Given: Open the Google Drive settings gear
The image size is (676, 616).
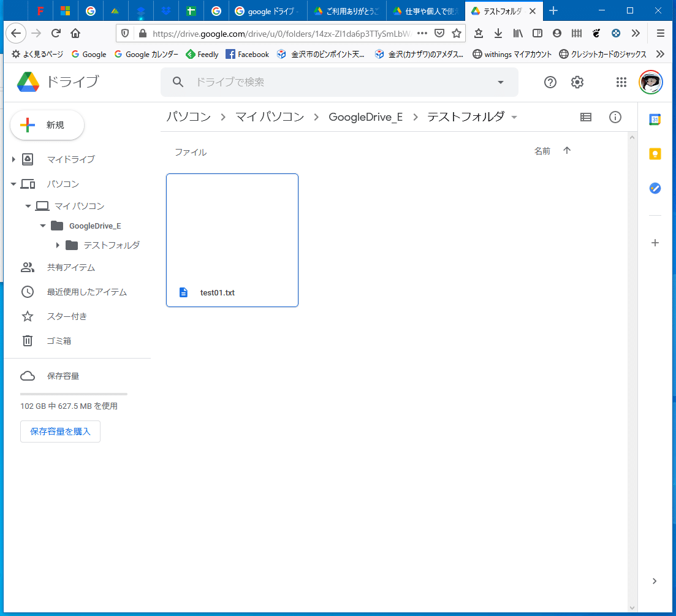Looking at the screenshot, I should pyautogui.click(x=577, y=82).
